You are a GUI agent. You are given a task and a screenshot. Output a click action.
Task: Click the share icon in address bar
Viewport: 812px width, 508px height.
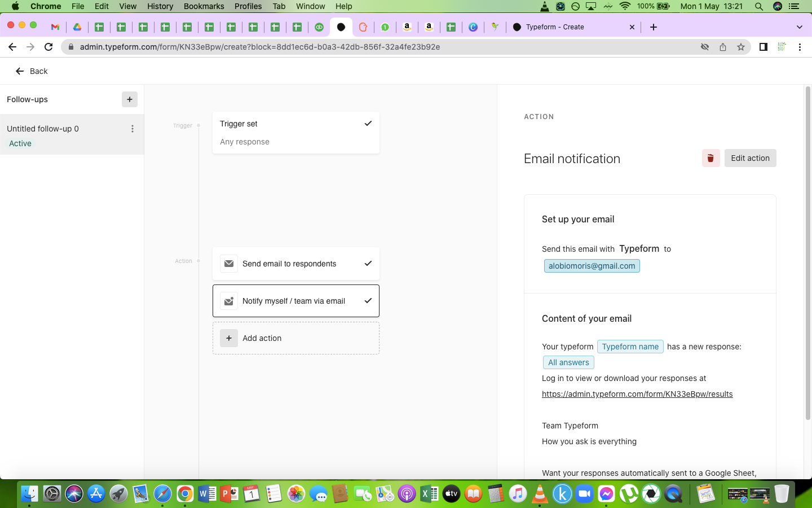click(x=723, y=47)
